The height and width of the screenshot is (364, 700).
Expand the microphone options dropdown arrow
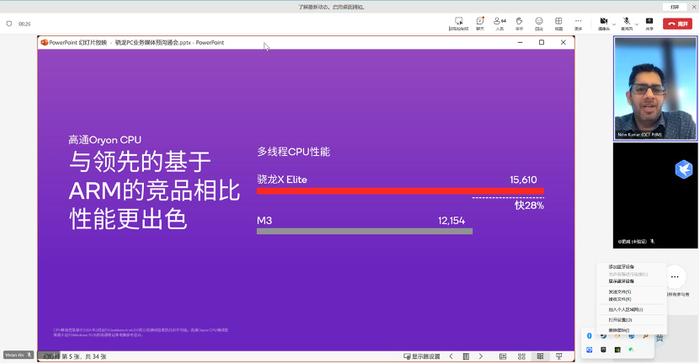[x=637, y=25]
